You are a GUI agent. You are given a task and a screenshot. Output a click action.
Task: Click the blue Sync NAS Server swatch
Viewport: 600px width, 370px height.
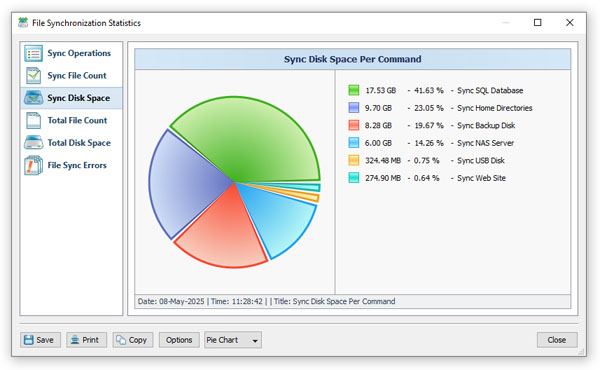point(354,143)
